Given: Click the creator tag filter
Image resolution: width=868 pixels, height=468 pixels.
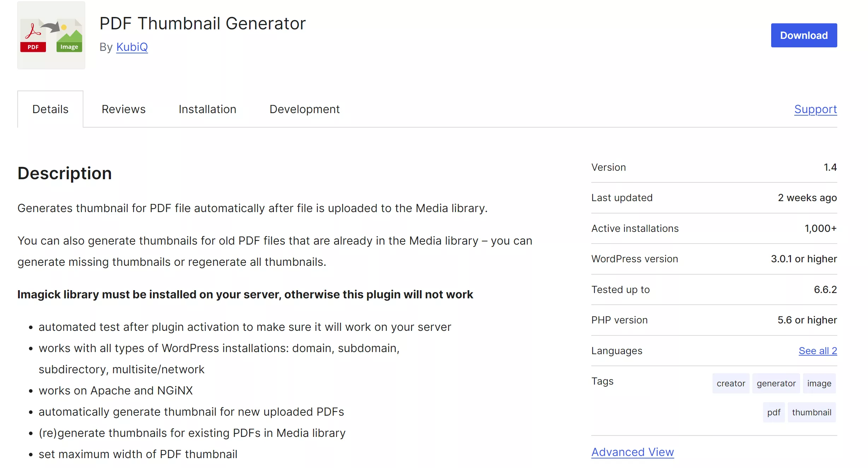Looking at the screenshot, I should (x=729, y=383).
